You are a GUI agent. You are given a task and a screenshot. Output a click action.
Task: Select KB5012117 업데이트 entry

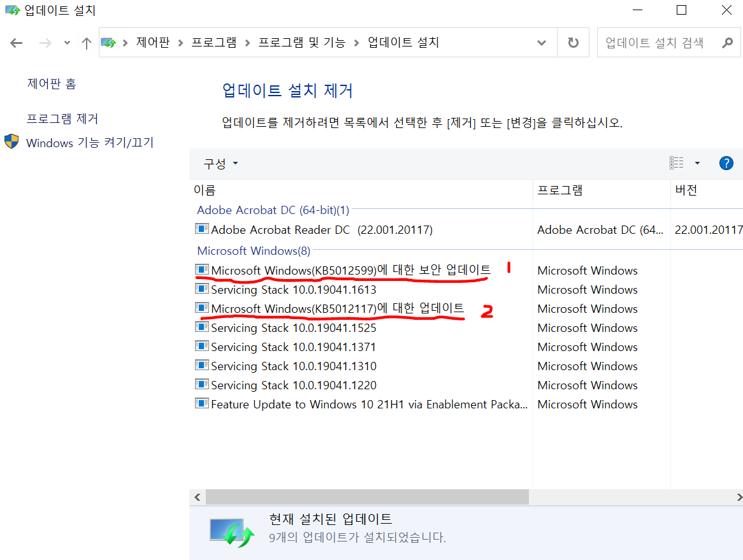337,308
